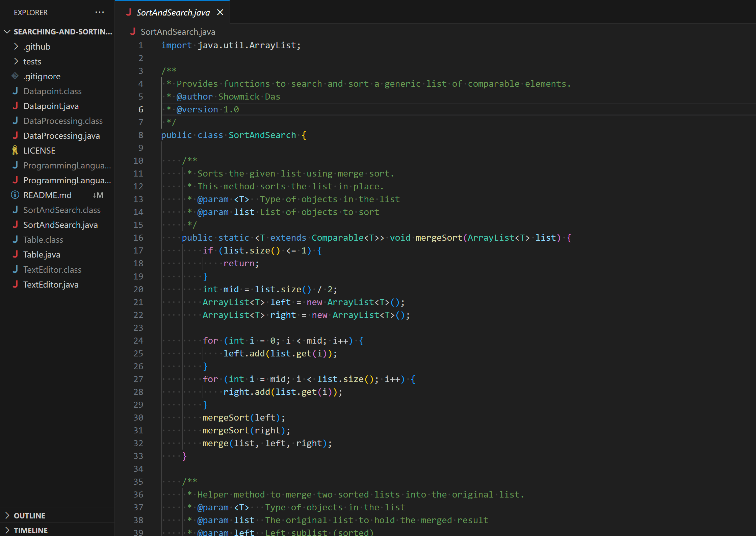Click the Java icon beside TextEditor.java

pos(15,284)
